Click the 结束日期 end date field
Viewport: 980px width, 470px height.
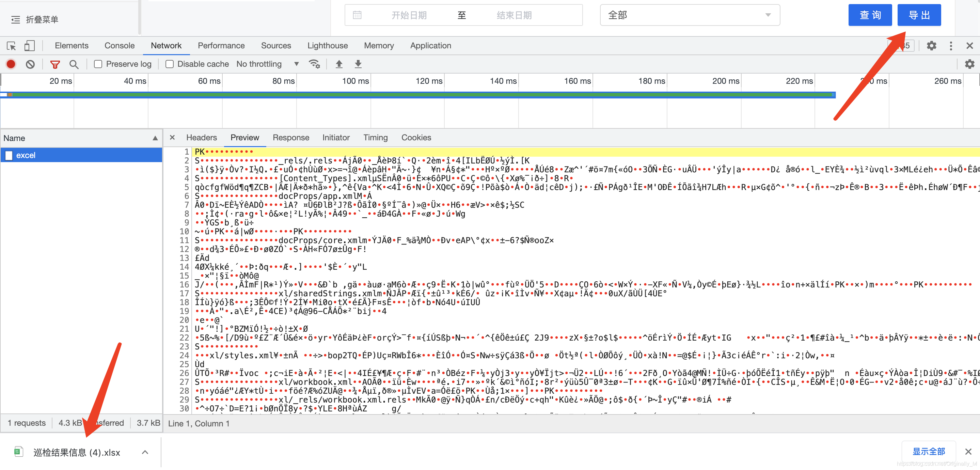point(514,15)
